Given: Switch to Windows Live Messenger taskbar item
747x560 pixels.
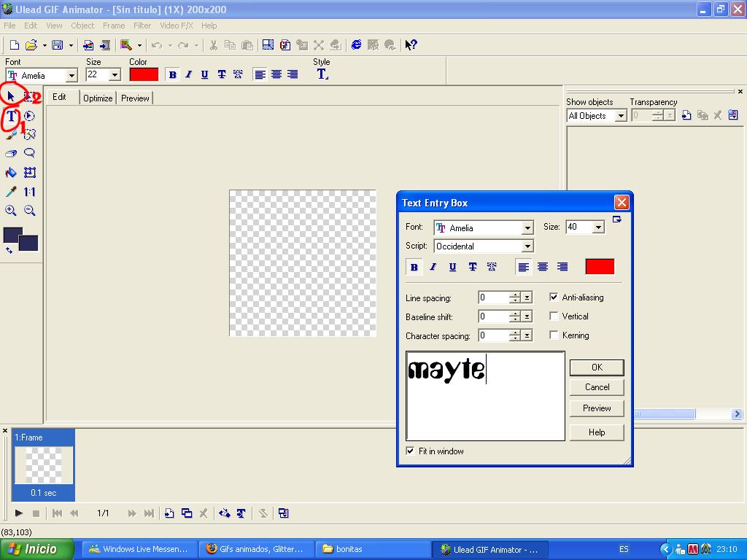Looking at the screenshot, I should [139, 549].
